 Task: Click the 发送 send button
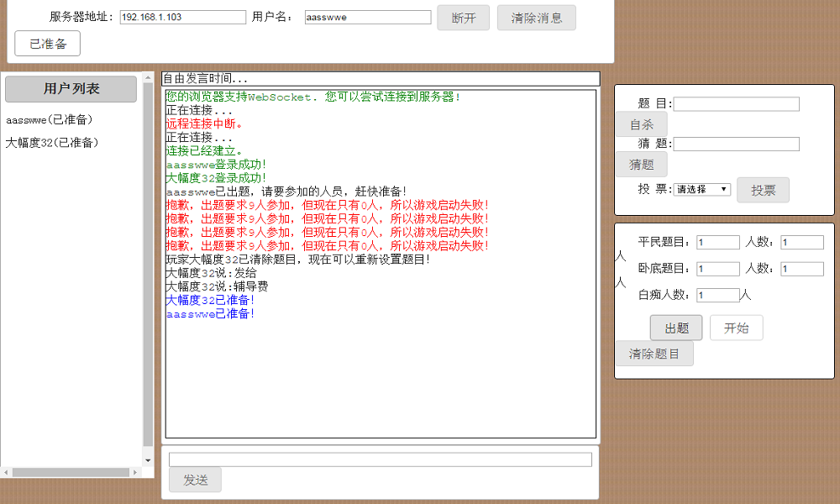click(x=195, y=480)
